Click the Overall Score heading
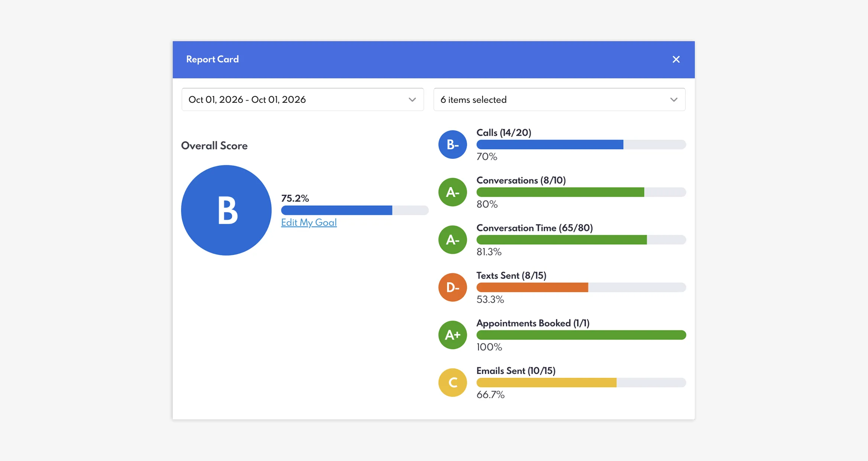The image size is (868, 461). point(214,146)
